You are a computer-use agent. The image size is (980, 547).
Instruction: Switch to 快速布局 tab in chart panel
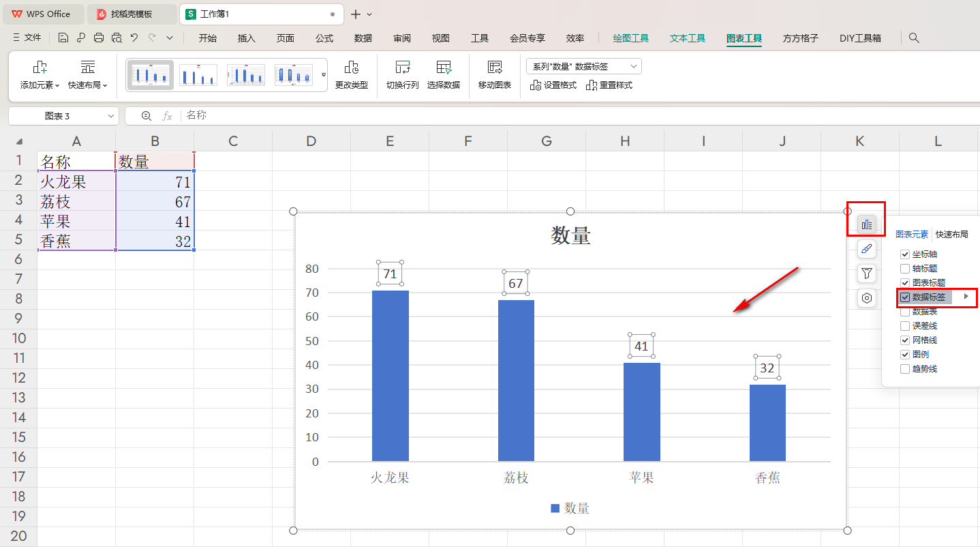[x=952, y=235]
